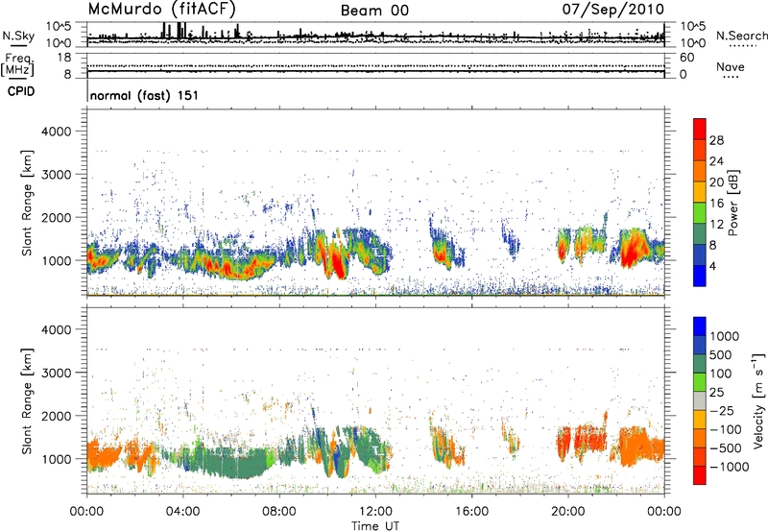The width and height of the screenshot is (768, 532).
Task: Click the '-100' value on velocity colorbar
Action: (726, 429)
